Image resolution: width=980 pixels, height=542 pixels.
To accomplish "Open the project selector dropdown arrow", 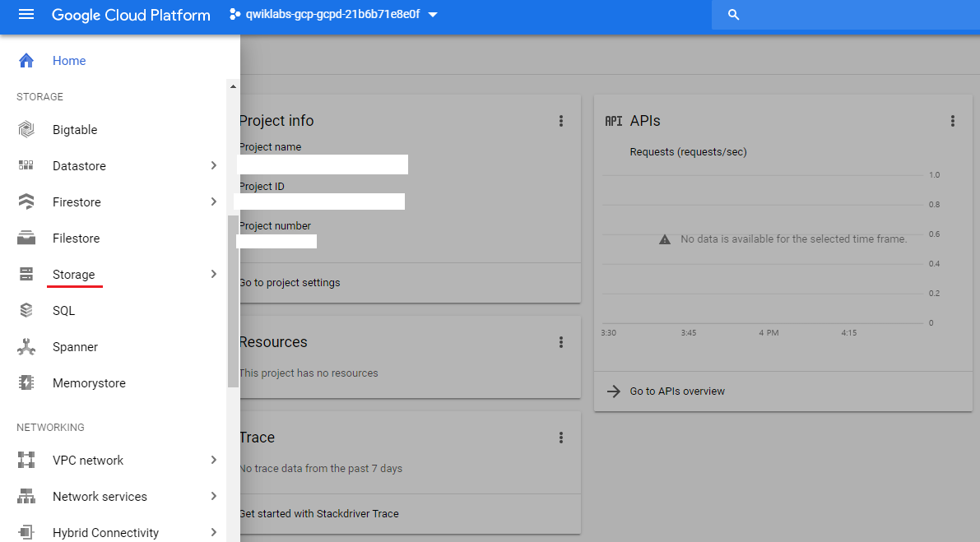I will click(x=433, y=15).
